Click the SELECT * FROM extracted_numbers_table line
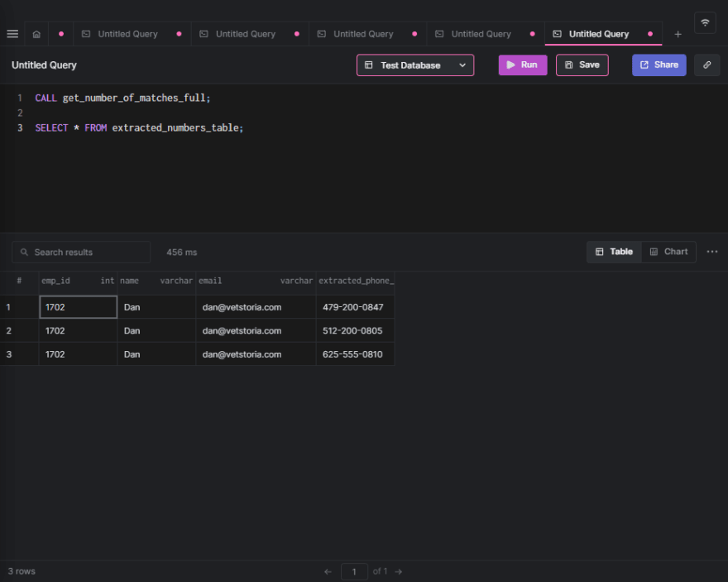Image resolution: width=728 pixels, height=582 pixels. 139,127
